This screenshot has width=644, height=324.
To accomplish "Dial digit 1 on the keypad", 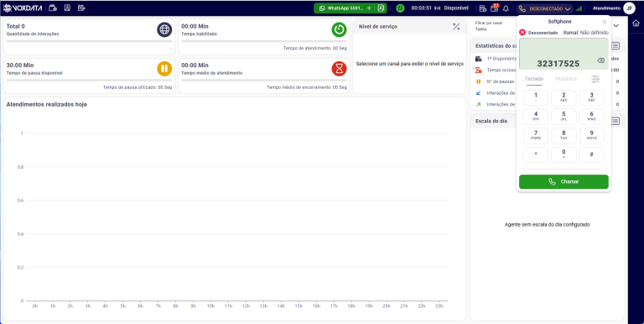I will 536,98.
